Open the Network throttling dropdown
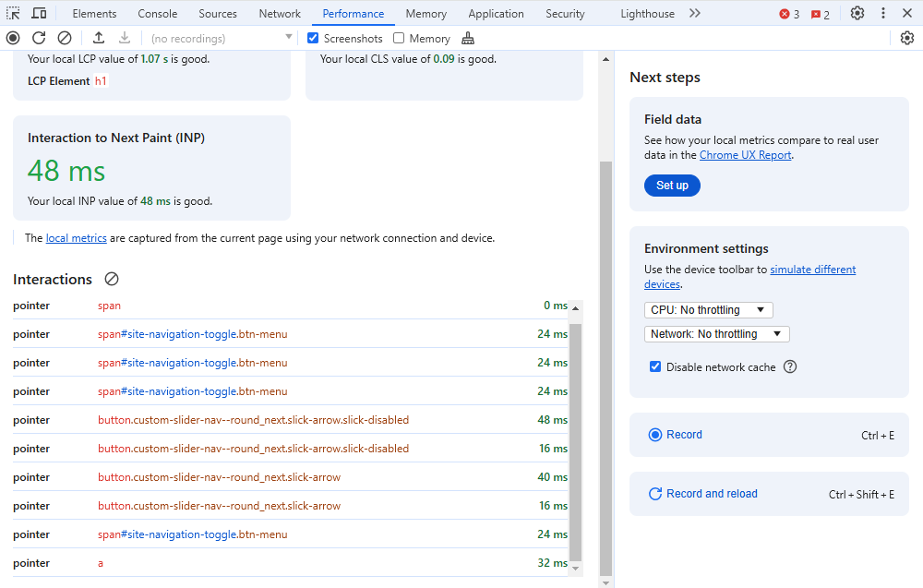This screenshot has height=588, width=923. (x=716, y=333)
